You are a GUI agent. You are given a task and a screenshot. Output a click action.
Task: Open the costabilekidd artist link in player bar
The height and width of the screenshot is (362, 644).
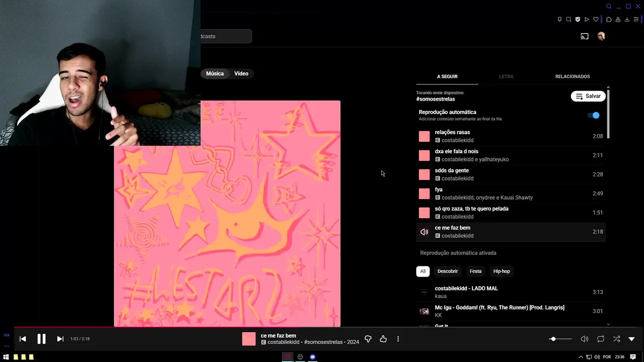click(x=284, y=342)
